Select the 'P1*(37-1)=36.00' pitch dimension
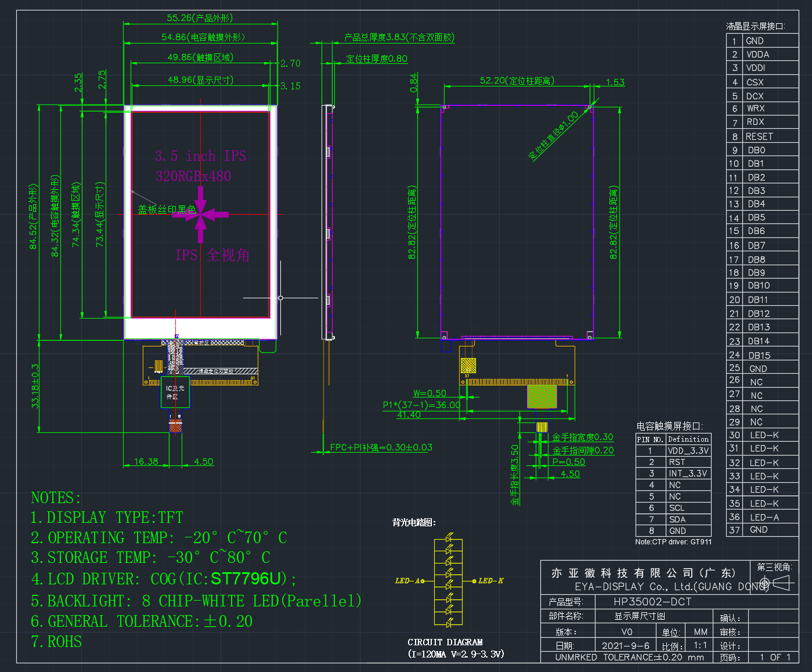This screenshot has height=672, width=812. pos(421,405)
